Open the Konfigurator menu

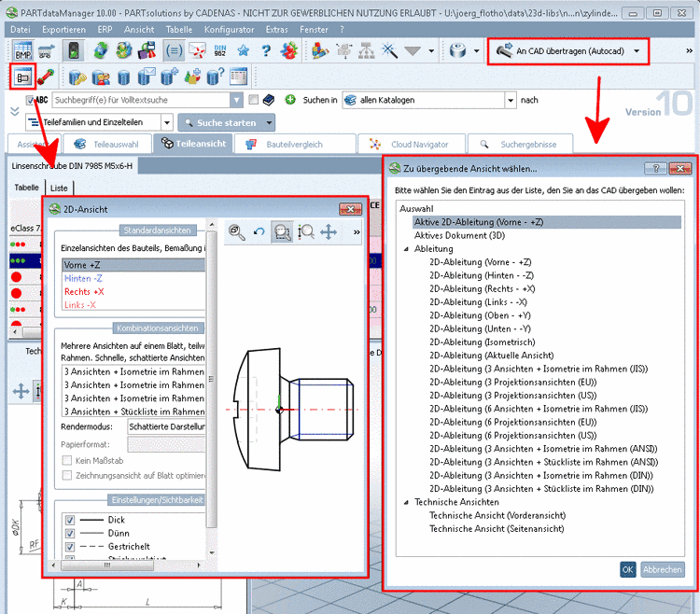(229, 30)
